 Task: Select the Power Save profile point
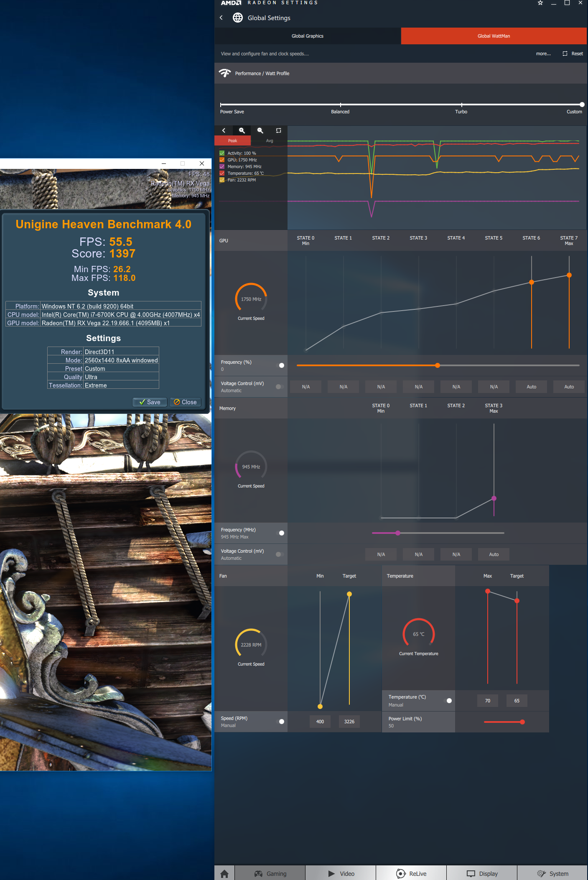pyautogui.click(x=221, y=105)
